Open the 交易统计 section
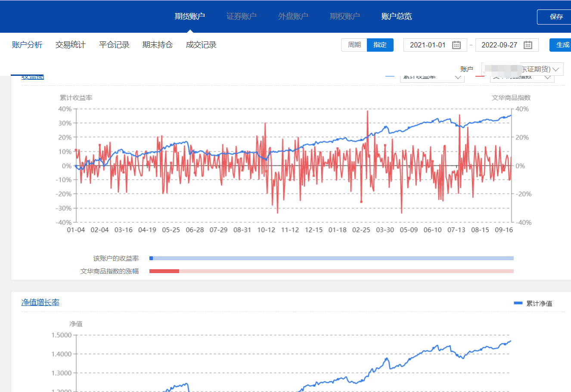 (x=71, y=45)
